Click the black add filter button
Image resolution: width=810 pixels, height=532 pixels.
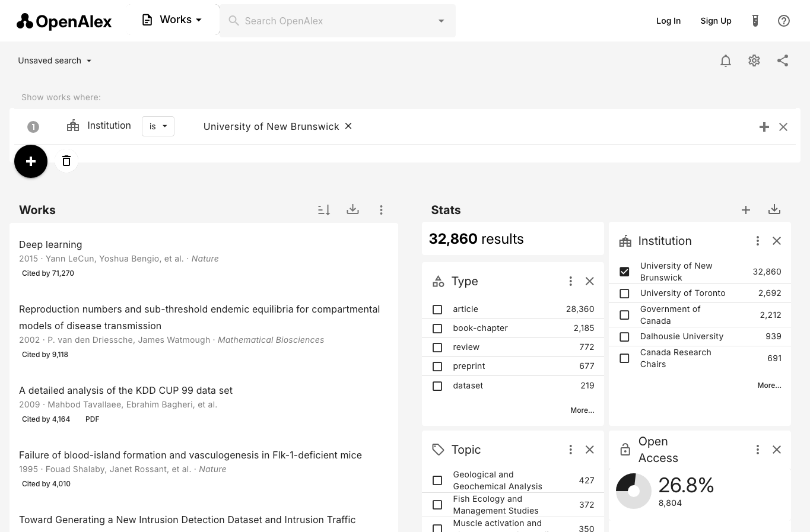pyautogui.click(x=31, y=161)
